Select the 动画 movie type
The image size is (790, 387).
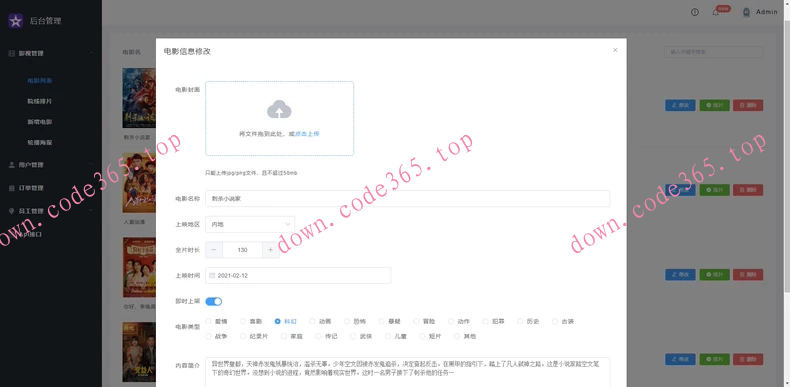(x=321, y=321)
